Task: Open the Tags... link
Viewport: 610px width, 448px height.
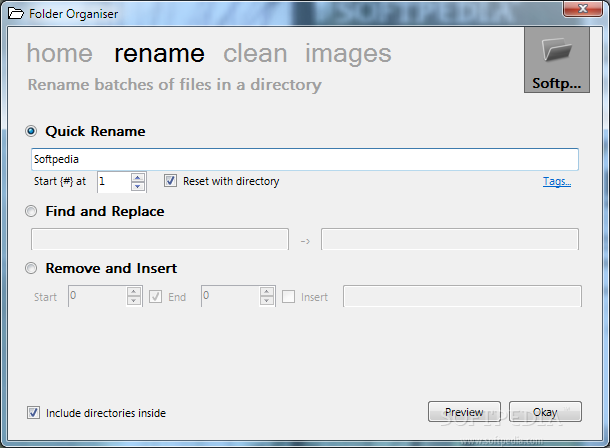Action: pos(557,181)
